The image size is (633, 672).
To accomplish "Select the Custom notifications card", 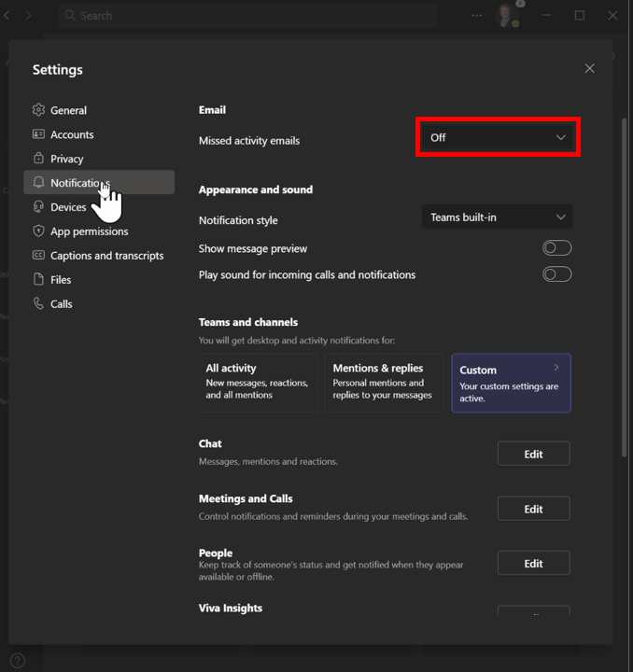I will (x=511, y=384).
